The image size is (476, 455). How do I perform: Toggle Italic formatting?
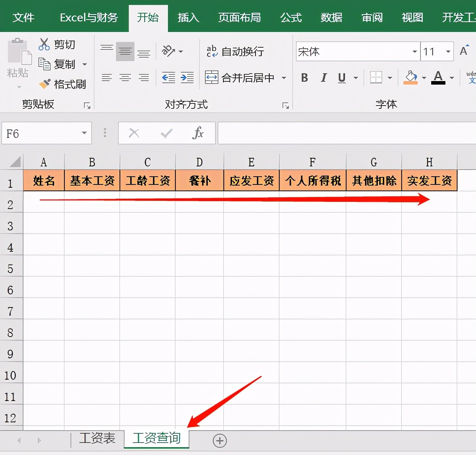point(323,77)
